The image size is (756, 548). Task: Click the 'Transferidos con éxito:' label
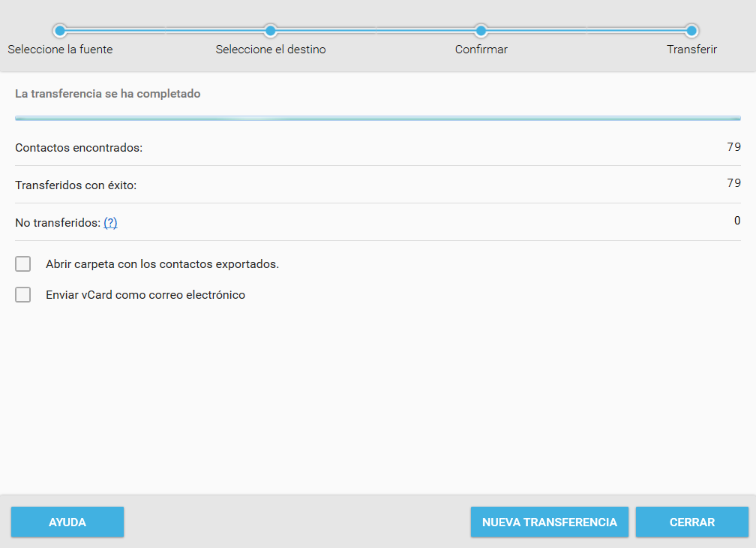tap(76, 185)
